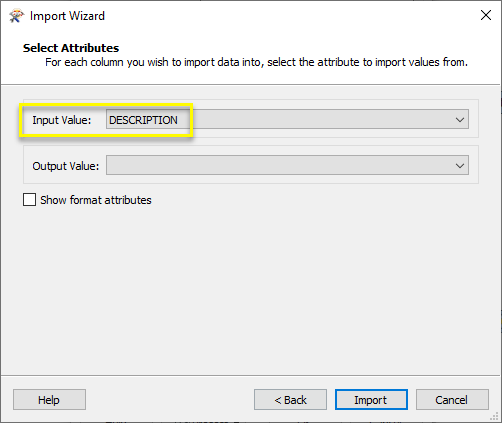Image resolution: width=502 pixels, height=423 pixels.
Task: Click the resize grip in the dialog corner
Action: coord(495,416)
